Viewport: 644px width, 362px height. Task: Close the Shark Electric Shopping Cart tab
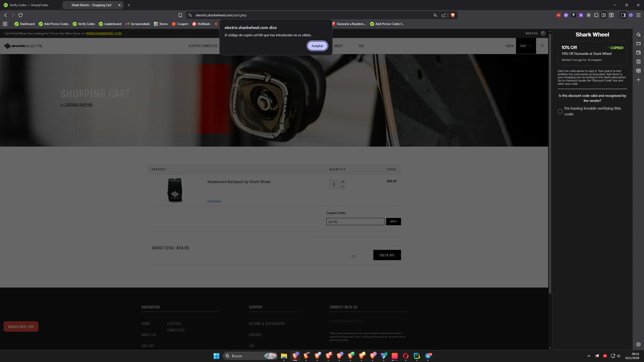coord(119,5)
